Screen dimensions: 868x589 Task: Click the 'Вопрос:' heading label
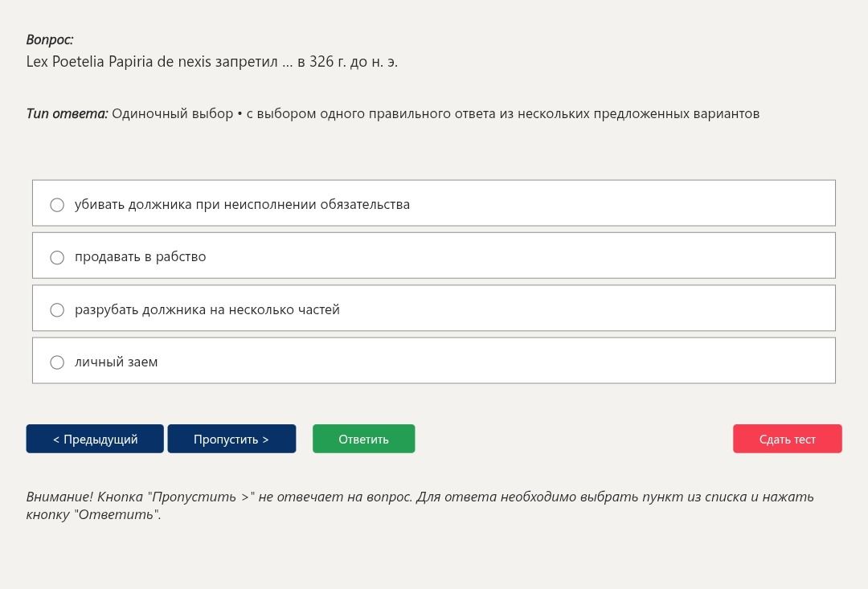tap(50, 40)
